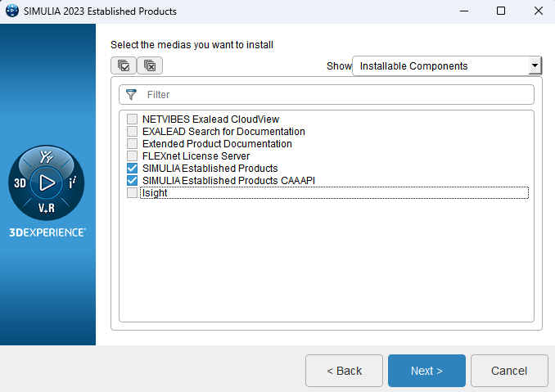Uncheck SIMULIA Established Products checkbox
Screen dimensions: 555x392
(x=132, y=168)
